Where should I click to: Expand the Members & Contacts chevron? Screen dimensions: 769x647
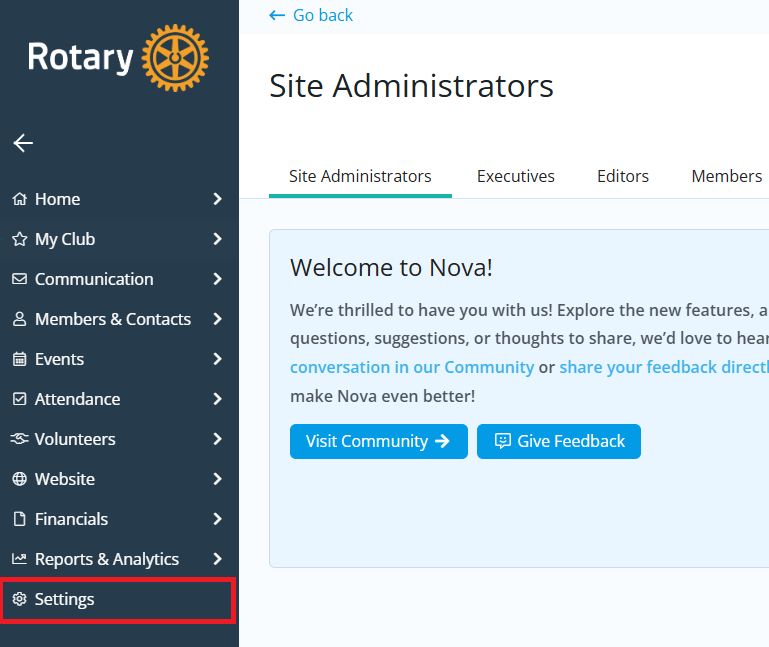tap(217, 319)
